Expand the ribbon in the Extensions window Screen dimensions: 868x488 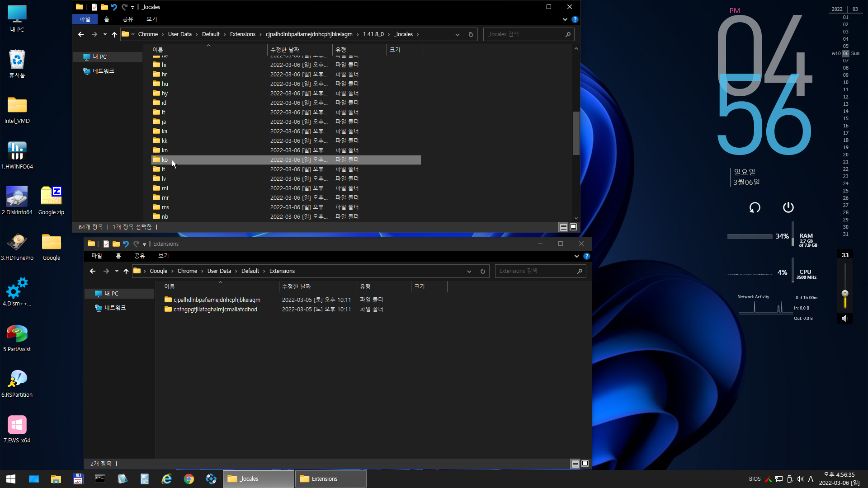(576, 256)
